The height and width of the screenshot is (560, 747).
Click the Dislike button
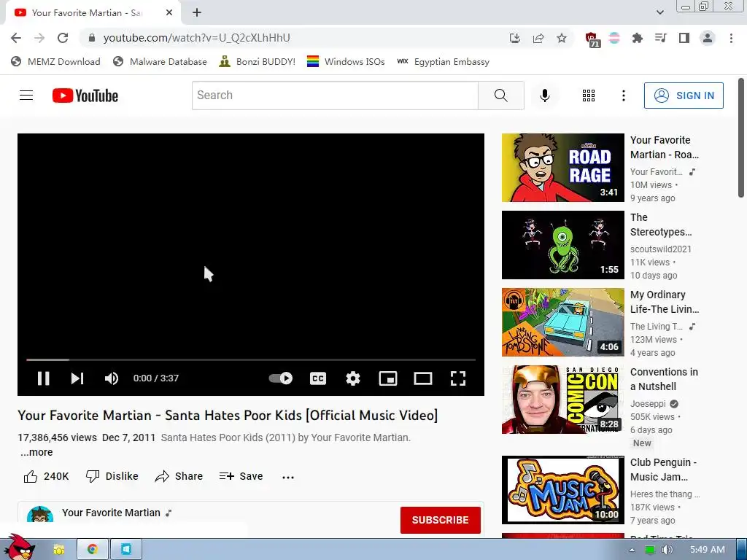tap(112, 476)
